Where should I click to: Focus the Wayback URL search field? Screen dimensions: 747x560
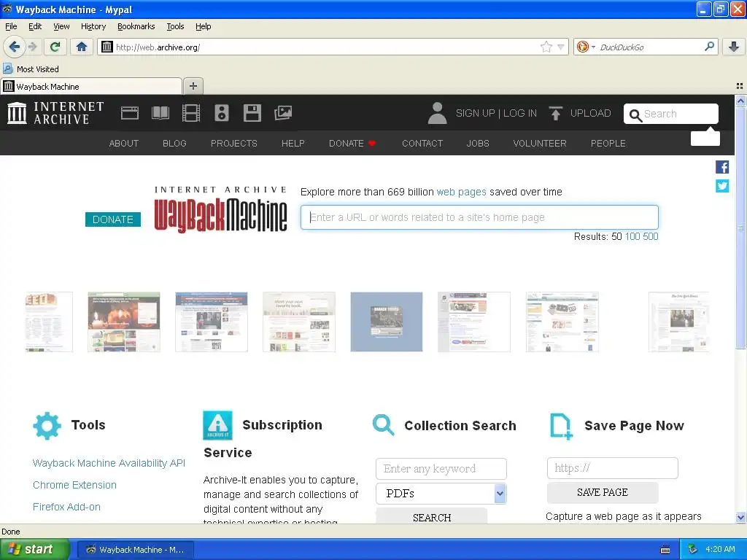tap(479, 217)
